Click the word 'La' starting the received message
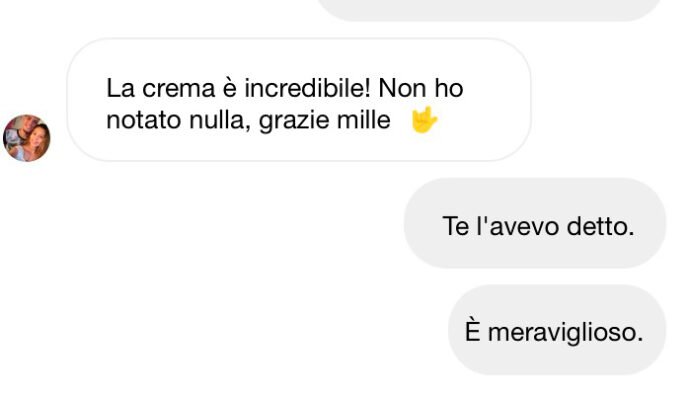689x400 pixels. pos(119,89)
